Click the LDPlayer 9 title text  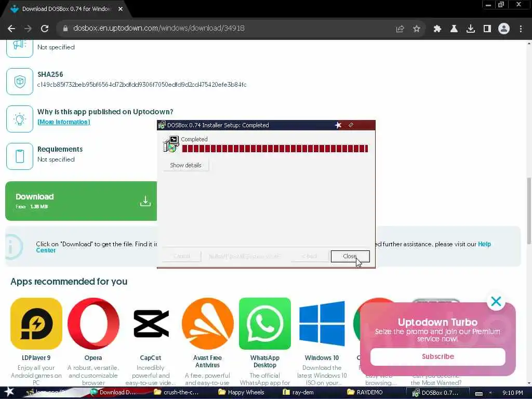(x=36, y=357)
